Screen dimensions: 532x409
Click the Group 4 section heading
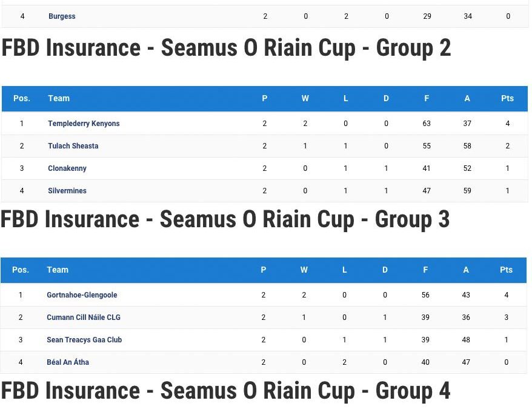pos(225,391)
